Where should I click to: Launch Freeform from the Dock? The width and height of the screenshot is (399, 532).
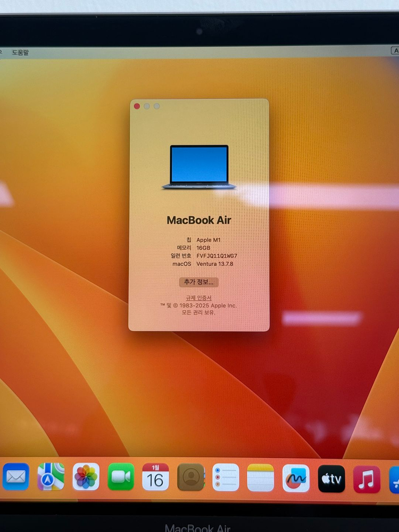(296, 478)
